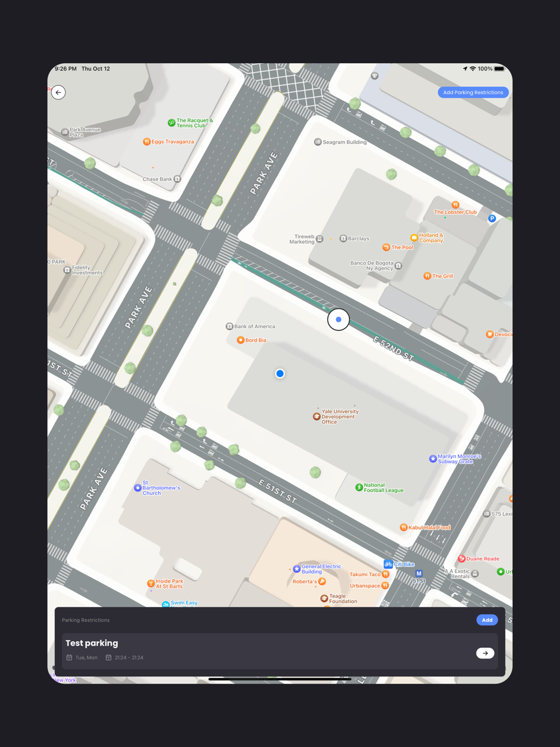
Task: Tap Tireweb Marketing icon
Action: (320, 239)
